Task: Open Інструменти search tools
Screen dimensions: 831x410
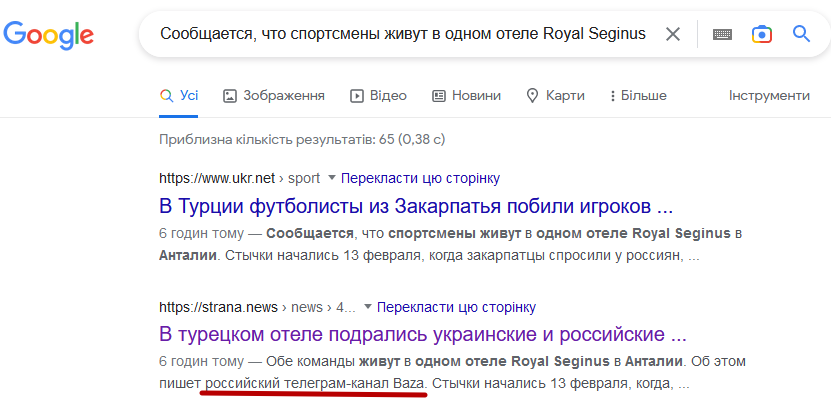Action: pos(769,96)
